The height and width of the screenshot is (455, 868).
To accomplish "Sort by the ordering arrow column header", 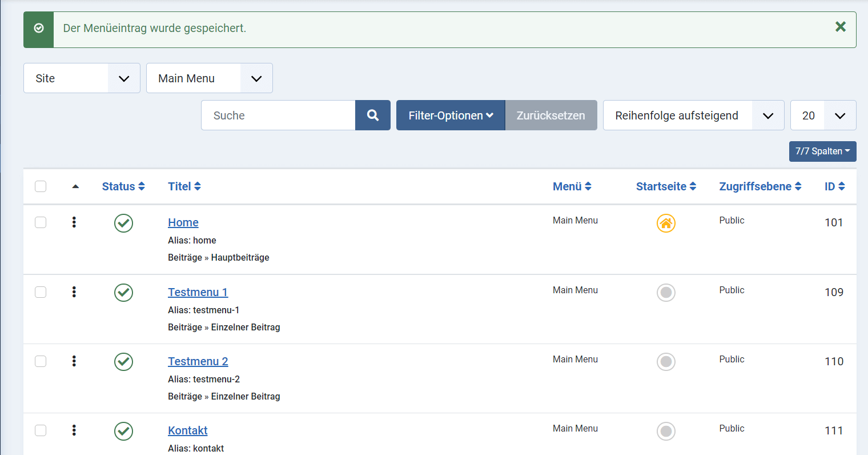I will pos(75,186).
